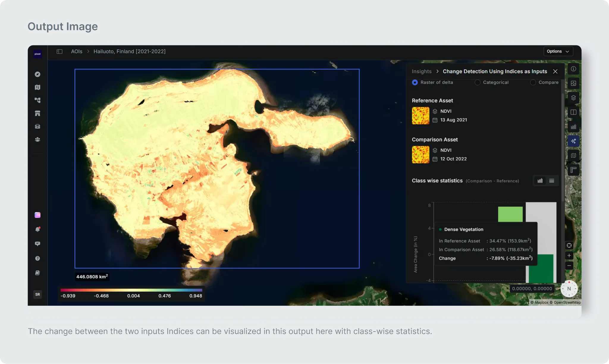
Task: Open the inbox tray icon in sidebar
Action: (37, 126)
